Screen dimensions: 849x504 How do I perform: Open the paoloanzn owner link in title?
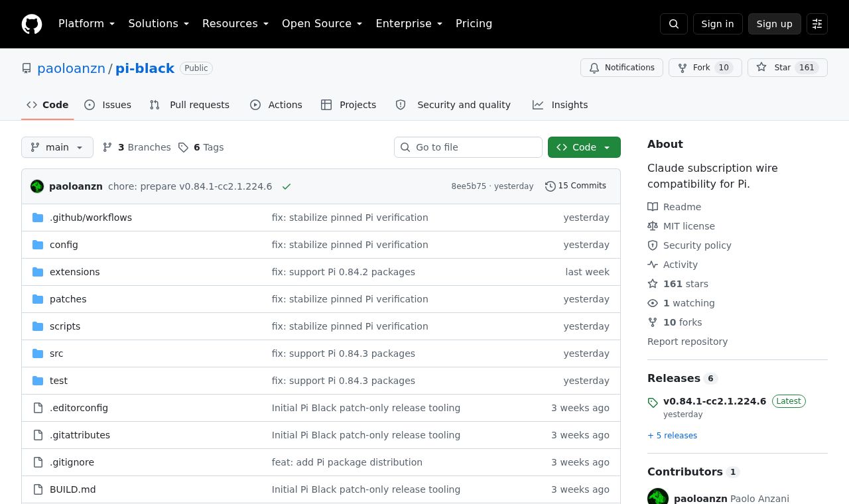point(71,68)
